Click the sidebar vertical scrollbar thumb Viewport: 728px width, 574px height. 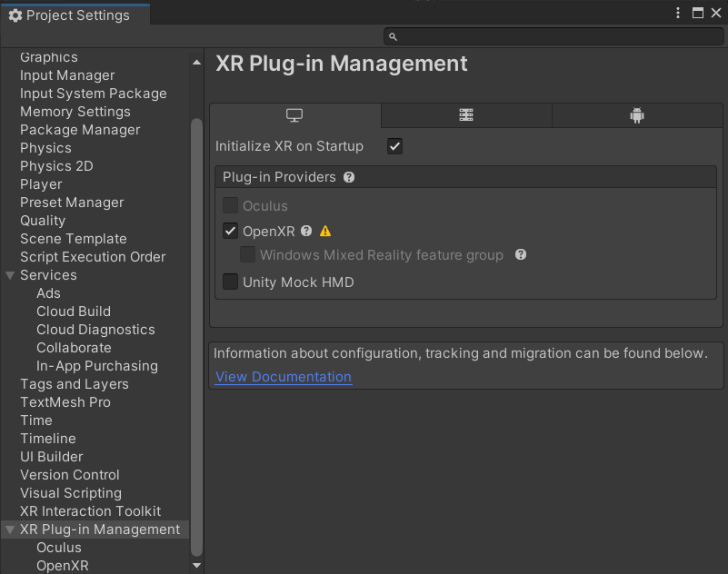pos(197,337)
